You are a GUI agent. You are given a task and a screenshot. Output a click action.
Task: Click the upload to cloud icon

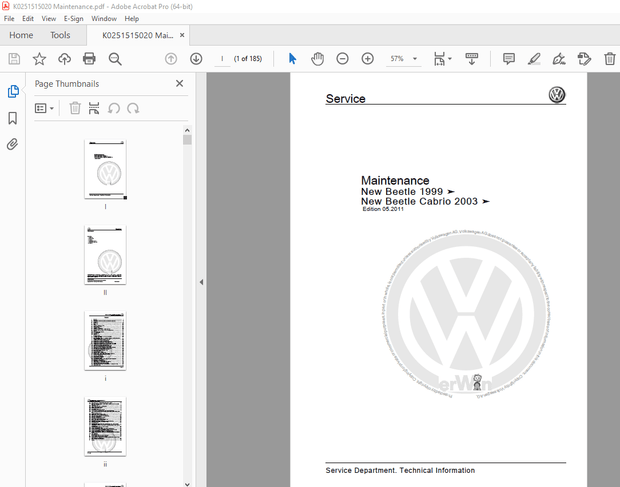click(64, 59)
